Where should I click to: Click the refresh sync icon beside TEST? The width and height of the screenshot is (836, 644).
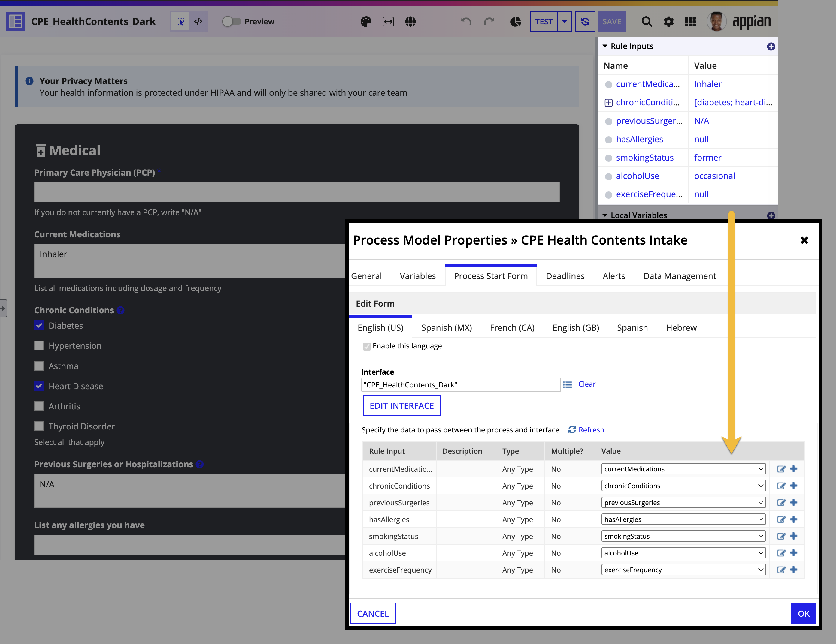tap(585, 21)
